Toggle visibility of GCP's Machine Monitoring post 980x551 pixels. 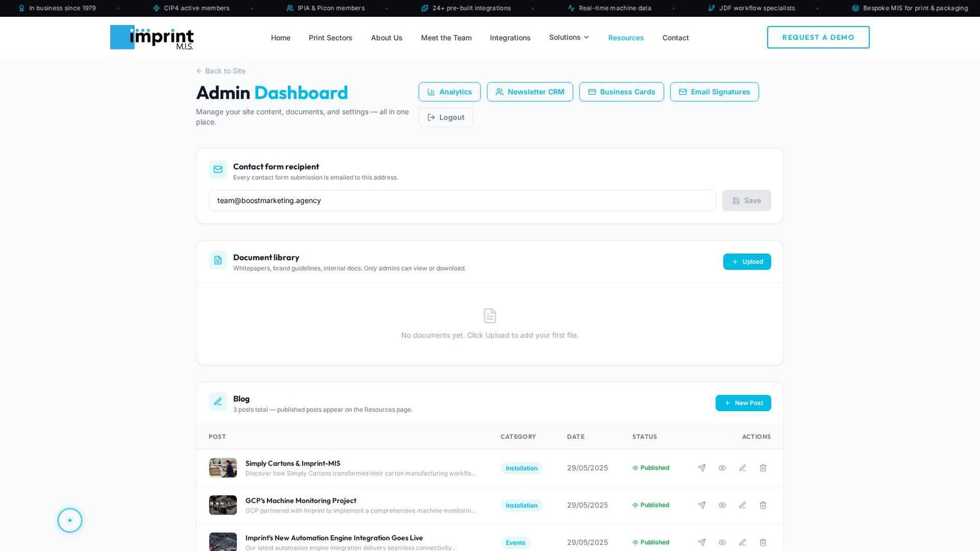click(x=722, y=505)
